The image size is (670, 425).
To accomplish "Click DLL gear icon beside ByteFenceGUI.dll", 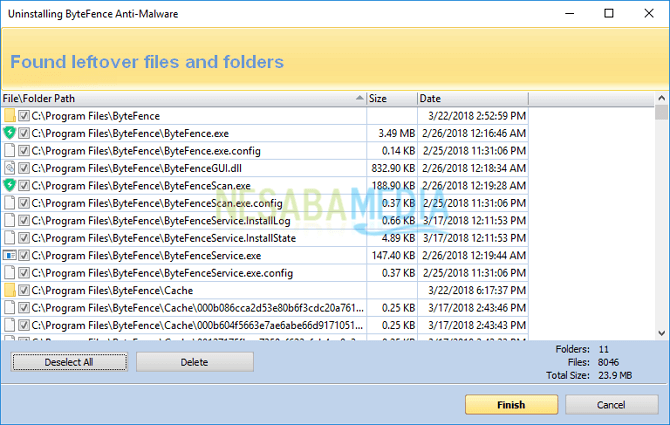I will [9, 168].
